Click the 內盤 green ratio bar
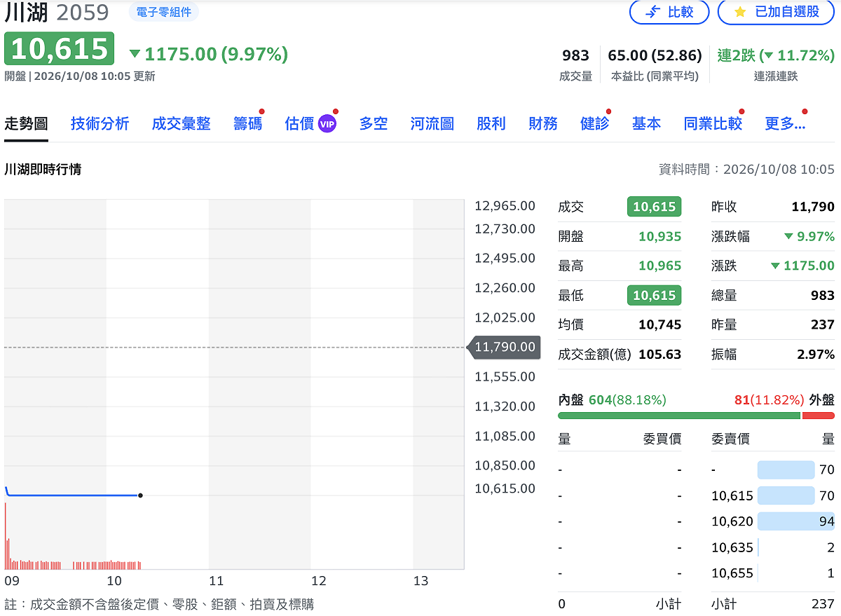The height and width of the screenshot is (616, 841). coord(678,416)
